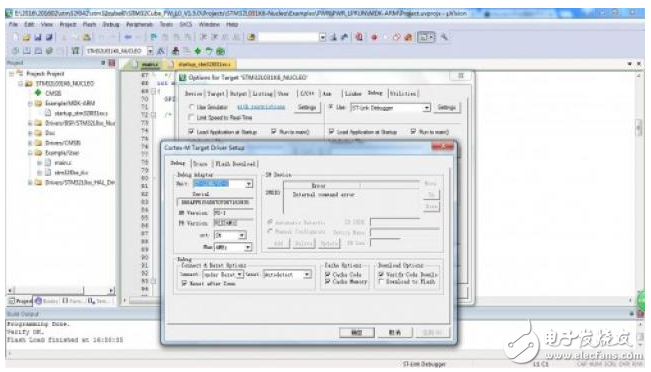Click the Options for Target toolbar icon
Screen dimensions: 651x372
(x=161, y=51)
